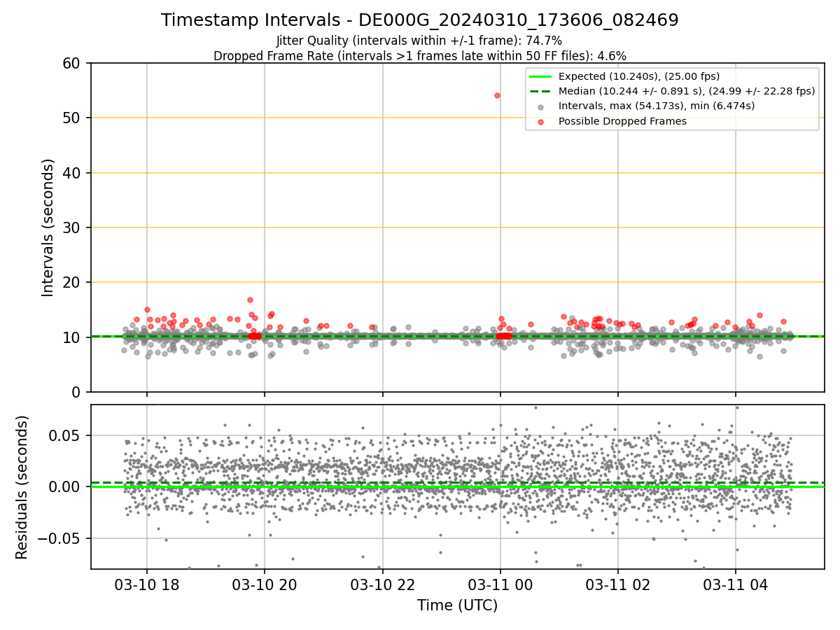Click the 'Jitter Quality' subtitle line
This screenshot has height=630, width=840.
419,41
